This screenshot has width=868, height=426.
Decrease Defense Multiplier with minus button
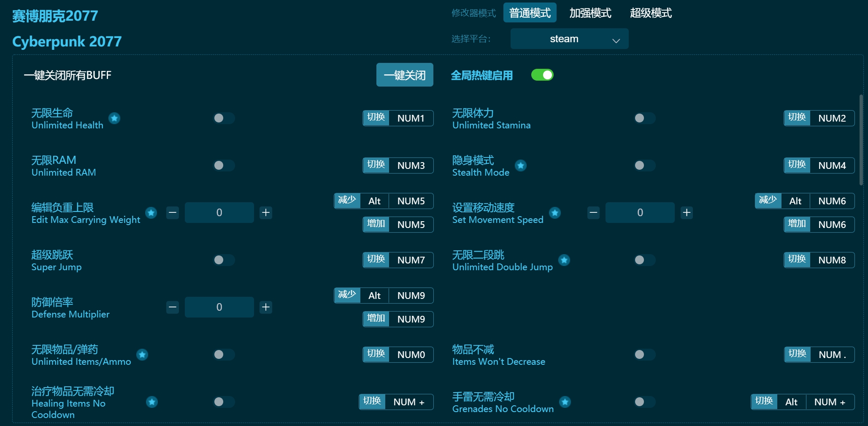172,307
